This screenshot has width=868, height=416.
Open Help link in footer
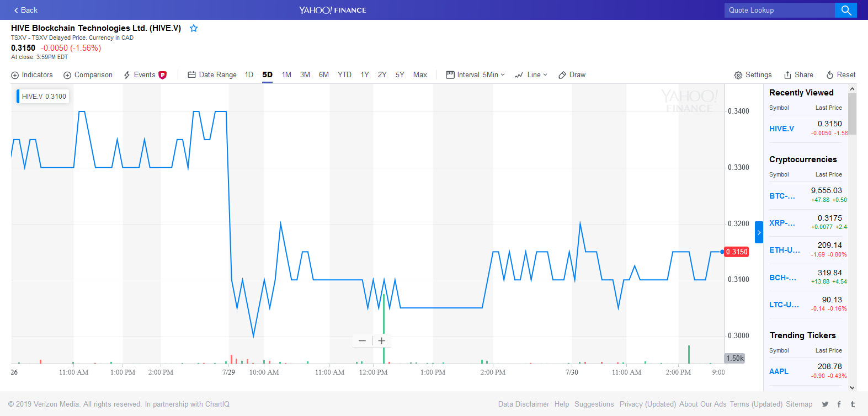[x=562, y=404]
